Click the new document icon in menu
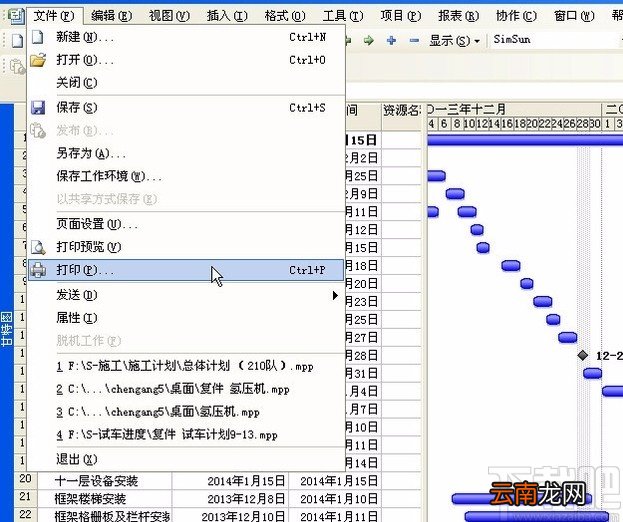Image resolution: width=623 pixels, height=522 pixels. point(38,37)
